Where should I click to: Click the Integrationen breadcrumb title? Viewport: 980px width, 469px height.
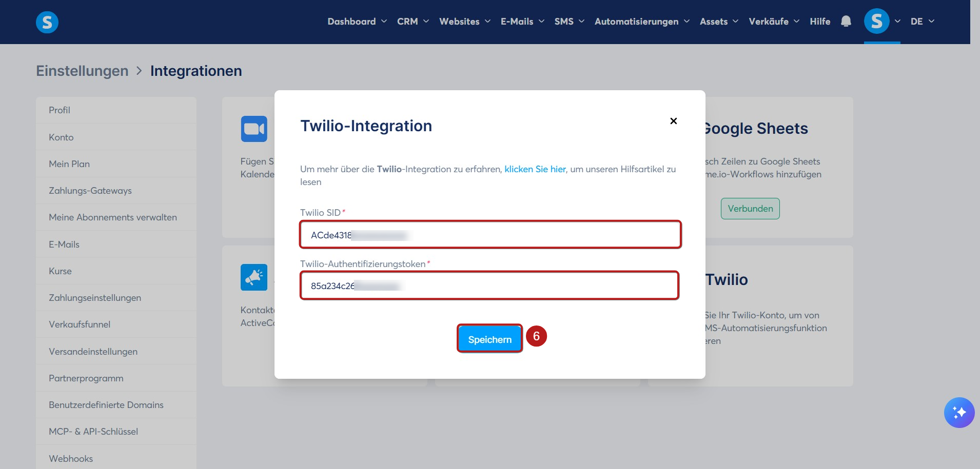point(196,71)
